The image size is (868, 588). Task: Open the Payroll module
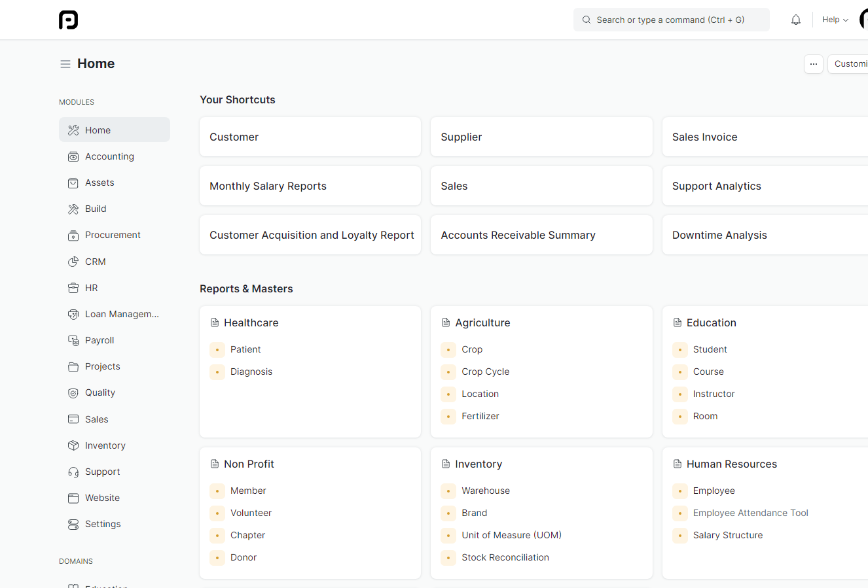coord(99,340)
